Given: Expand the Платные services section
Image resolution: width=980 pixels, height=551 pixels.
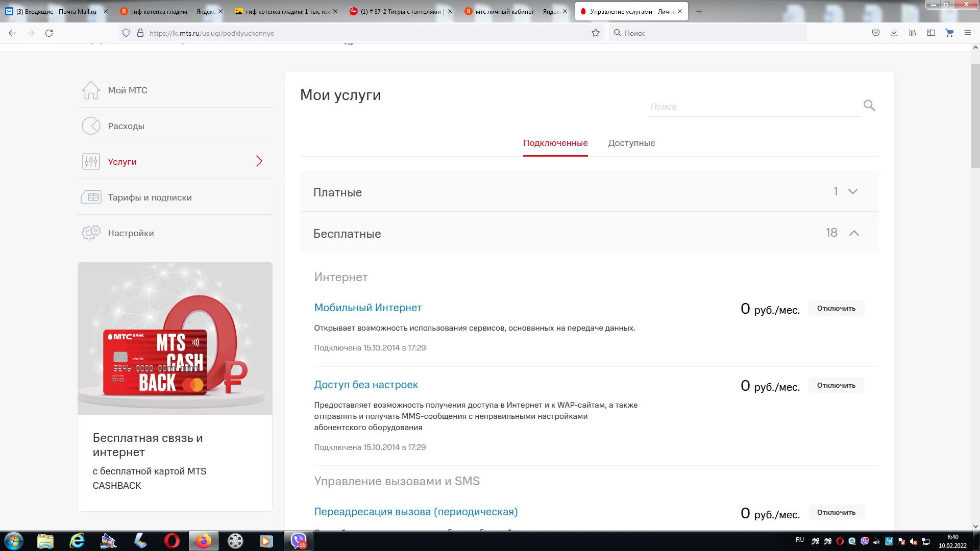Looking at the screenshot, I should pyautogui.click(x=853, y=192).
